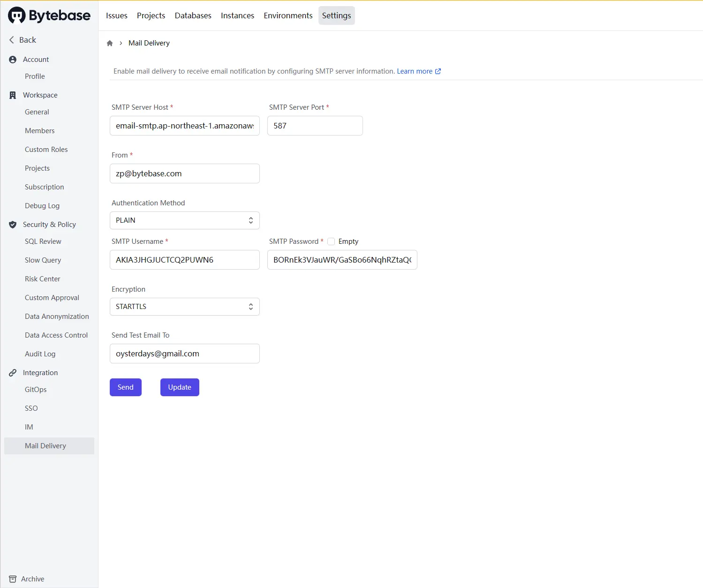703x588 pixels.
Task: Open SQL Review in the sidebar
Action: (43, 241)
